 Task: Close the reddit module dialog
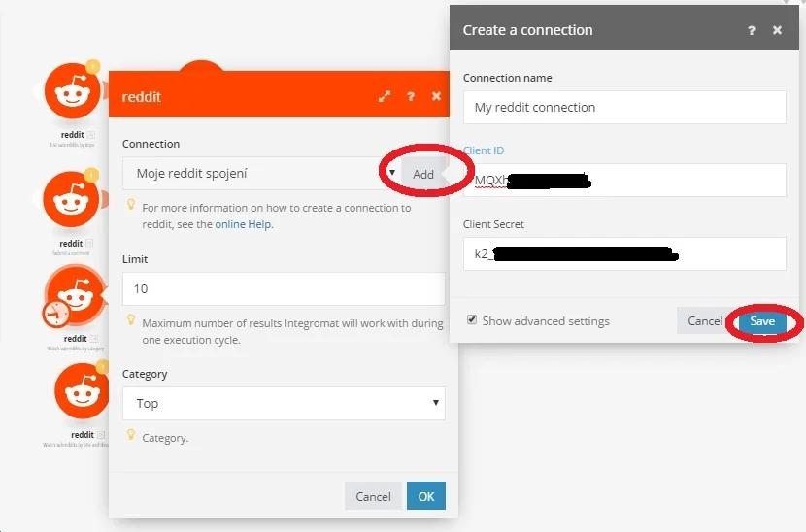click(x=436, y=96)
